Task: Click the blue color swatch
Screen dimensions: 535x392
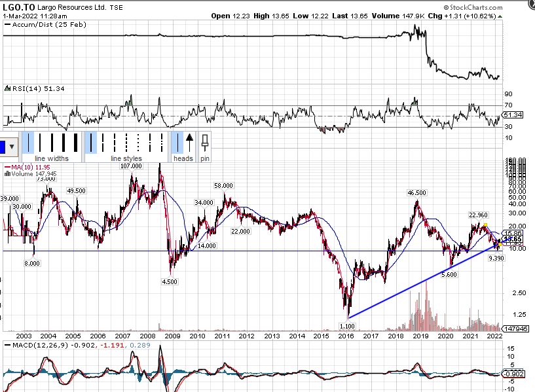Action: coord(2,147)
